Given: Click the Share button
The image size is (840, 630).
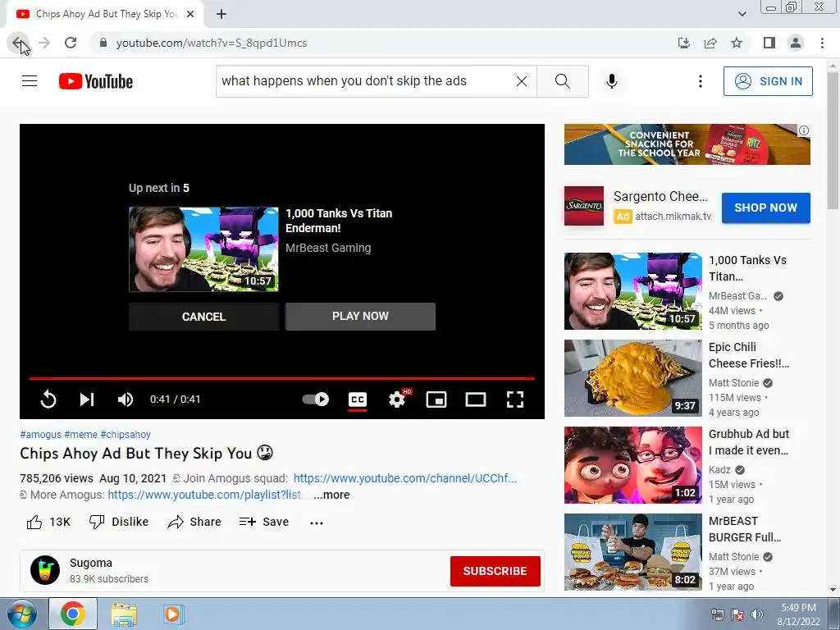Looking at the screenshot, I should pyautogui.click(x=194, y=522).
